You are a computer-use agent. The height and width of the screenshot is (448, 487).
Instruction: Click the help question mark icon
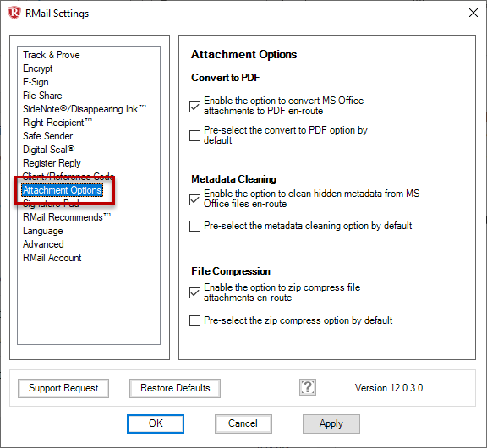[x=308, y=387]
